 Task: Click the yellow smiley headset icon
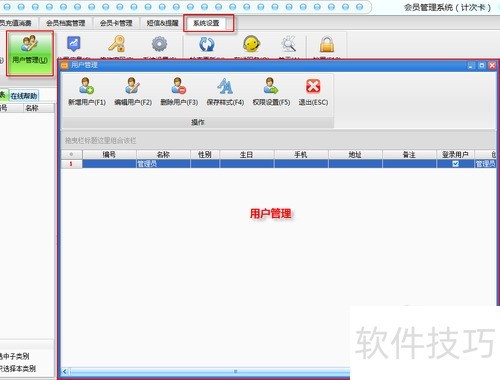(251, 44)
